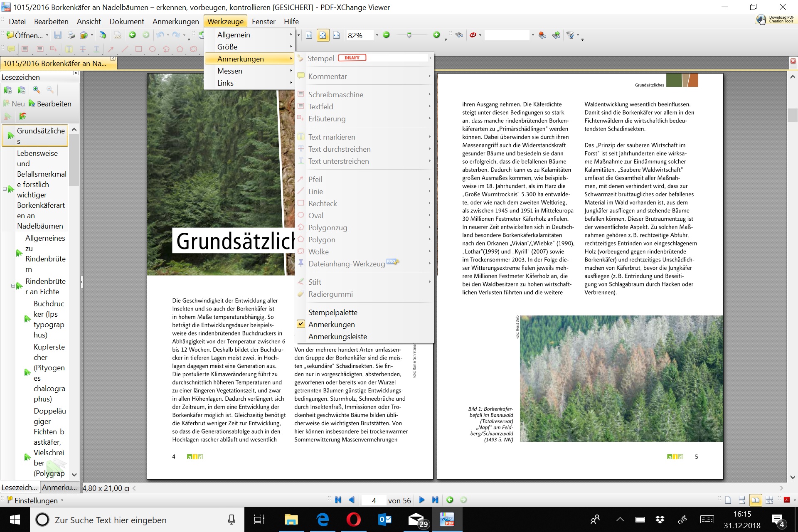Viewport: 798px width, 532px height.
Task: Collapse the Rindenbrüter an Fichte tree node
Action: 13,286
